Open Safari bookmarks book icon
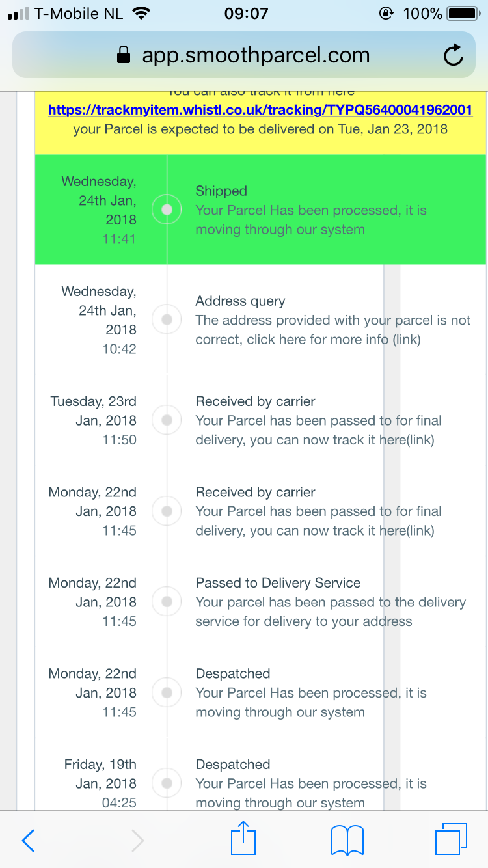The image size is (488, 868). point(347,840)
